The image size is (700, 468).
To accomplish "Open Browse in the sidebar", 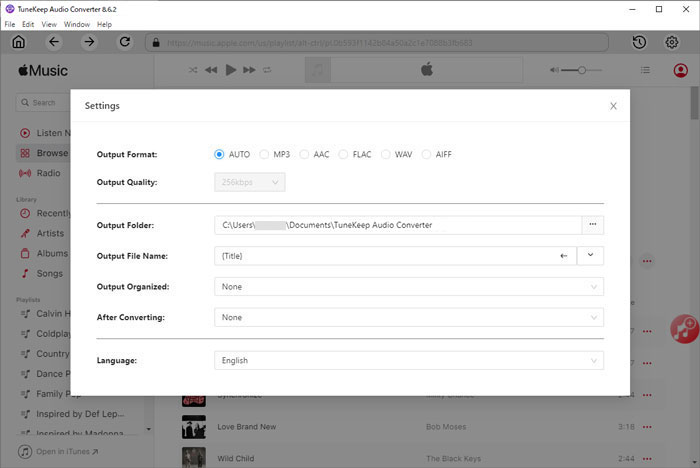I will 44,153.
